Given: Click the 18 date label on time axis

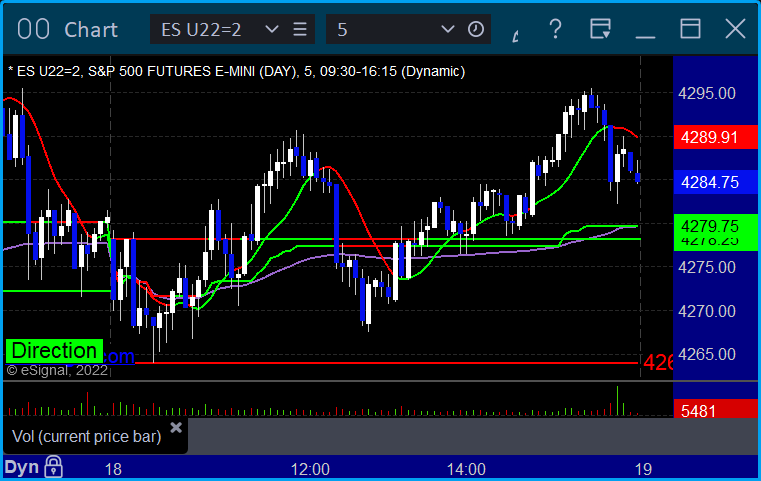Looking at the screenshot, I should pos(113,469).
